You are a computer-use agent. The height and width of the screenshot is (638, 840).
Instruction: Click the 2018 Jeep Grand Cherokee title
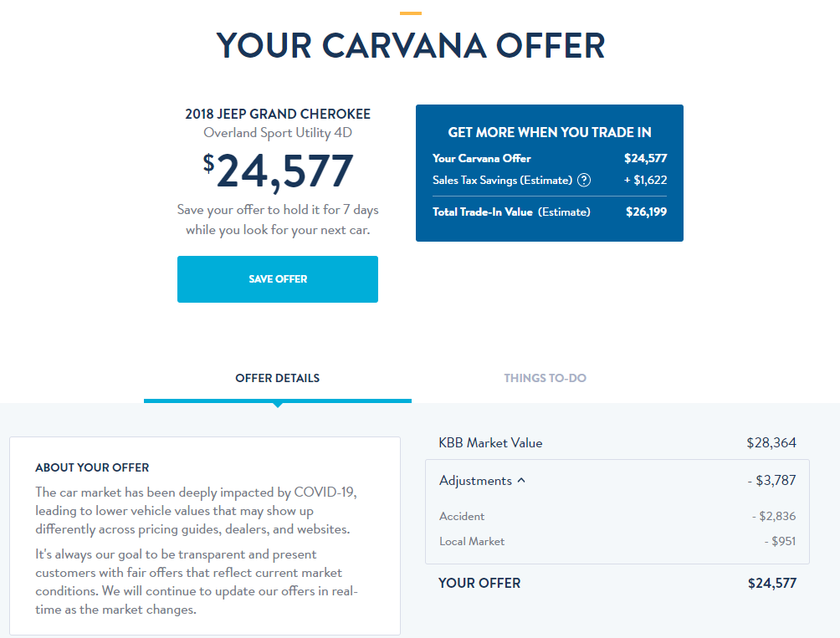(x=278, y=114)
